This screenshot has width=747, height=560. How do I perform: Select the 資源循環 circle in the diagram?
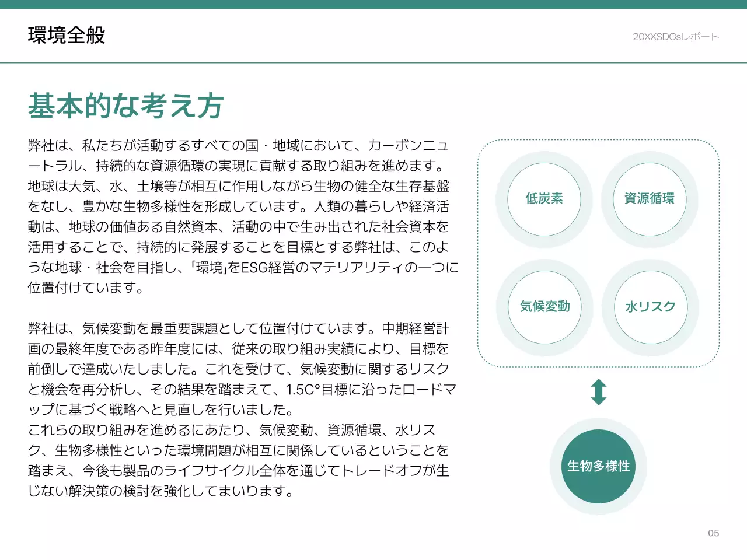coord(649,199)
